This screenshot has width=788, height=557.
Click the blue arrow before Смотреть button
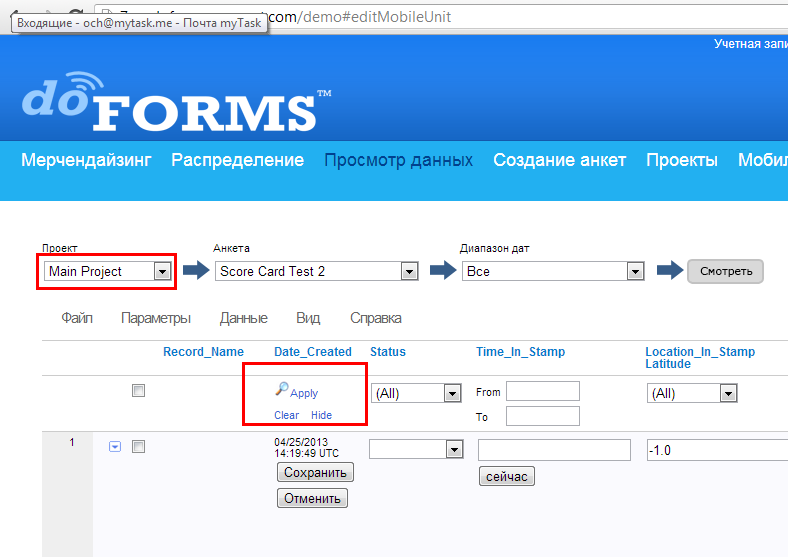click(x=669, y=271)
